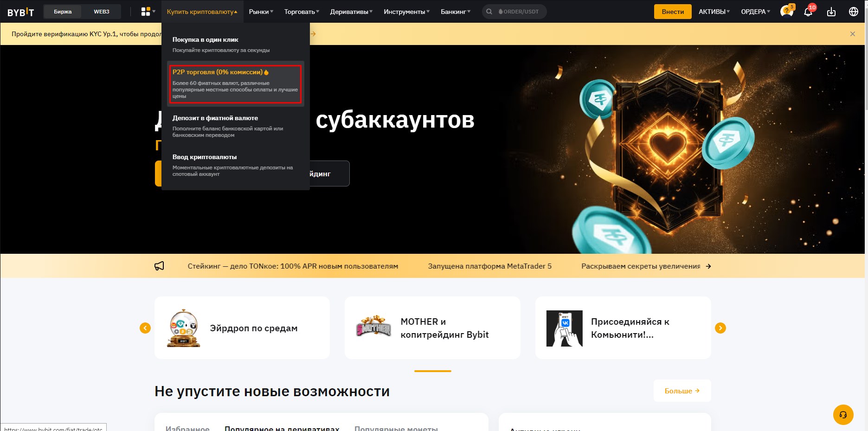Click the megaphone announcements icon
The image size is (868, 431).
point(159,266)
